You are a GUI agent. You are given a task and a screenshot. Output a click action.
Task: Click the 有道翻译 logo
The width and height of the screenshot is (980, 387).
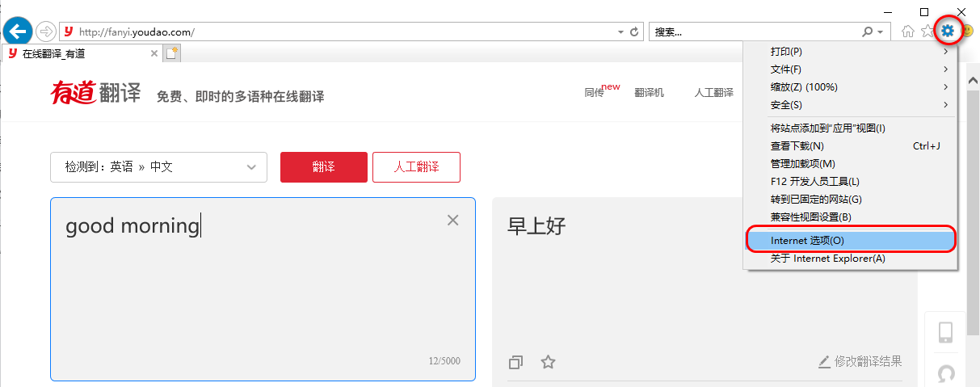point(96,93)
